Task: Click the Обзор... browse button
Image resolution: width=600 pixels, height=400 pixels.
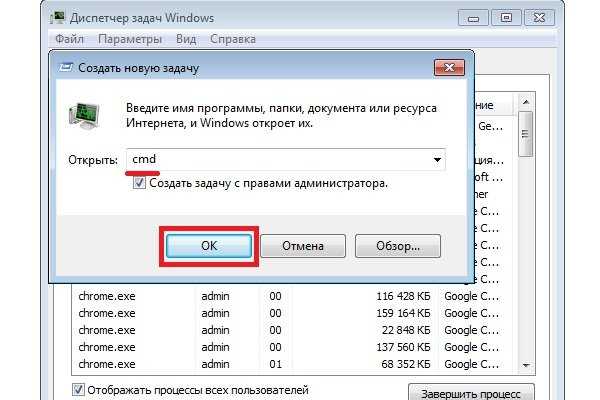Action: click(398, 246)
